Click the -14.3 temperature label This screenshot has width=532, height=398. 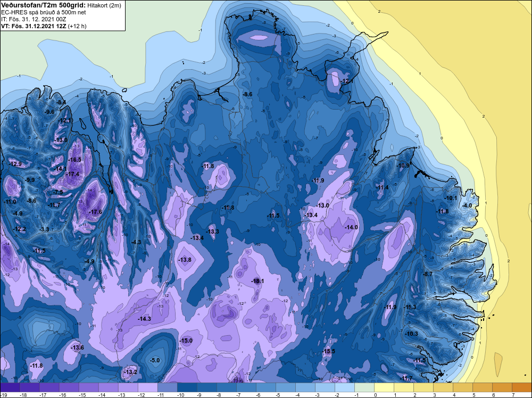point(145,319)
